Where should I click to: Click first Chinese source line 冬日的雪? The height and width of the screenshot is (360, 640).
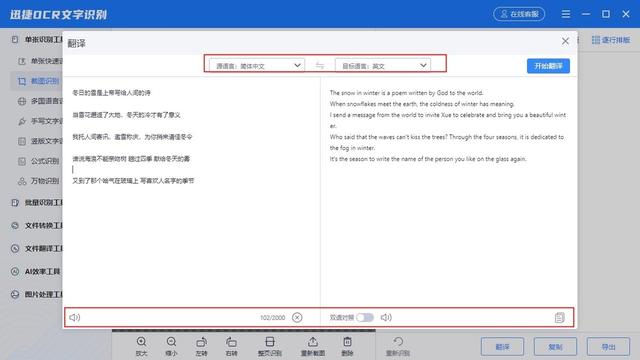(111, 93)
